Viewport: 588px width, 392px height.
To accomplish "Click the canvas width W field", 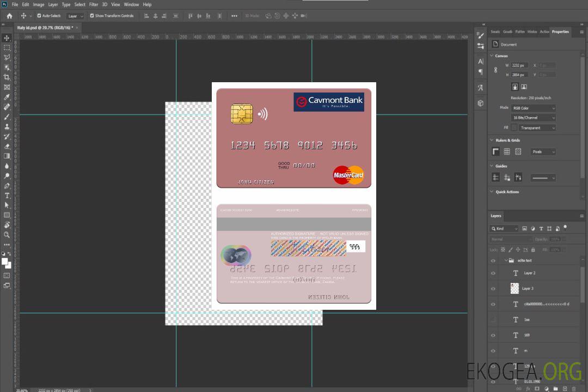I will coord(520,65).
